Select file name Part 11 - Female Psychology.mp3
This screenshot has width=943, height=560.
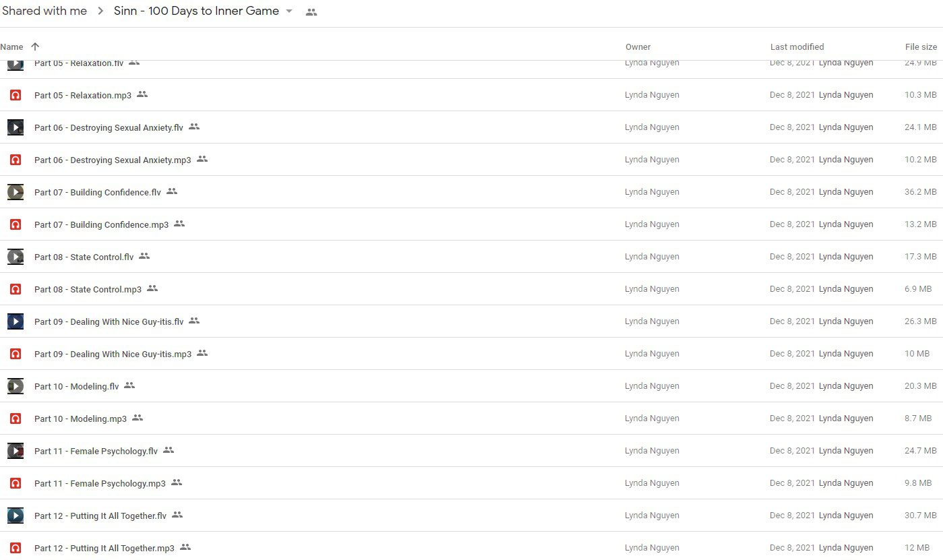(x=100, y=484)
